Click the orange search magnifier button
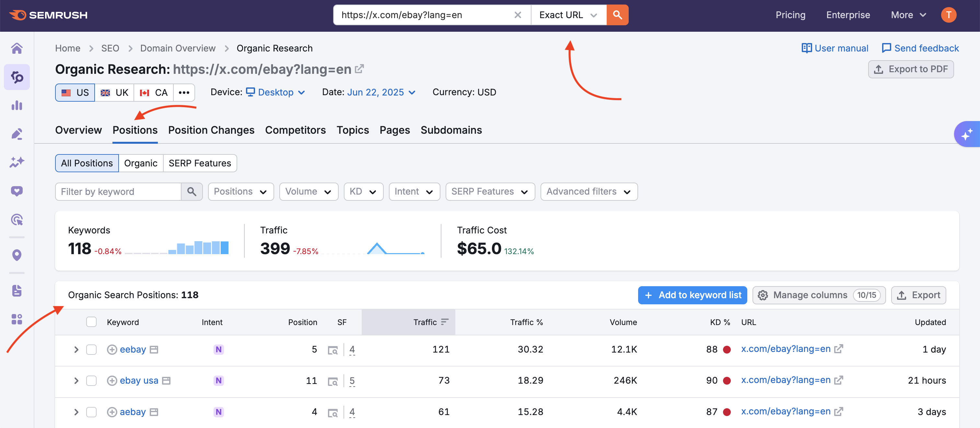The width and height of the screenshot is (980, 428). (x=617, y=15)
